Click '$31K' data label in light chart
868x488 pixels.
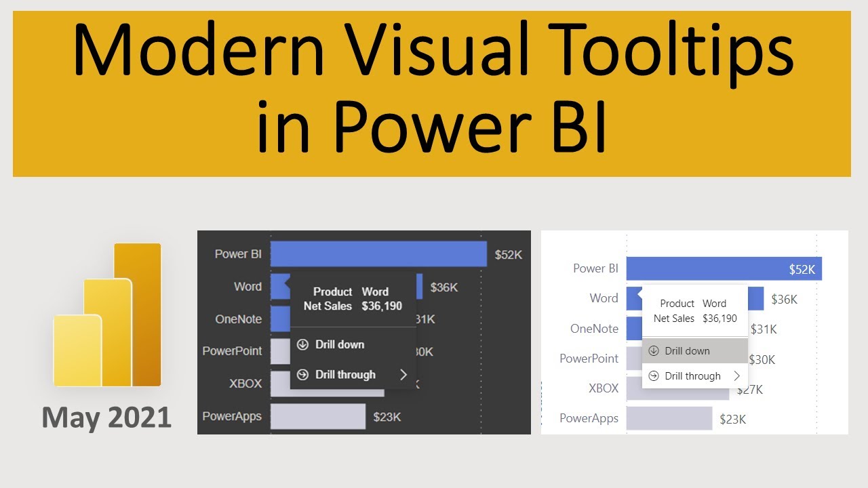764,329
